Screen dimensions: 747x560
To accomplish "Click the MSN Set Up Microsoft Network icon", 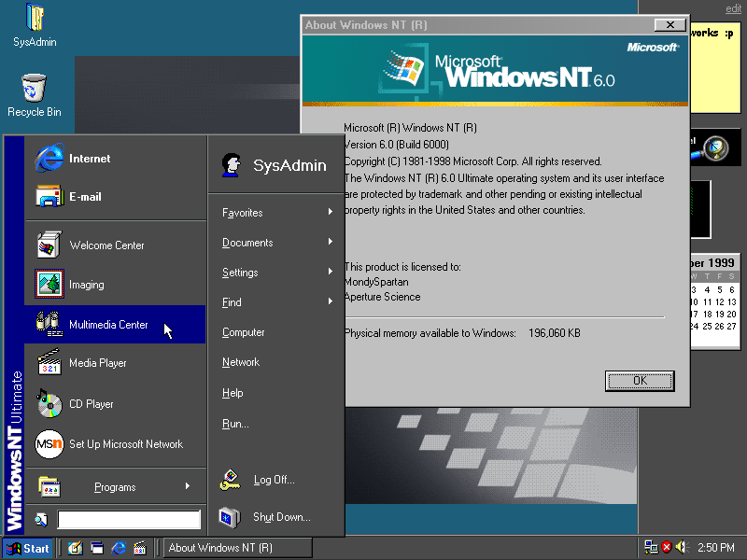I will pyautogui.click(x=49, y=444).
